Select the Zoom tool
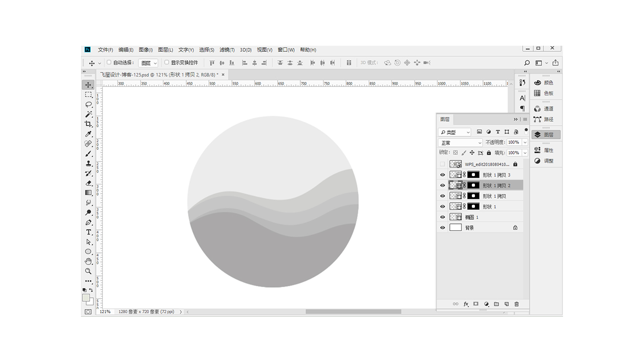Screen dimensions: 644x362 (89, 271)
